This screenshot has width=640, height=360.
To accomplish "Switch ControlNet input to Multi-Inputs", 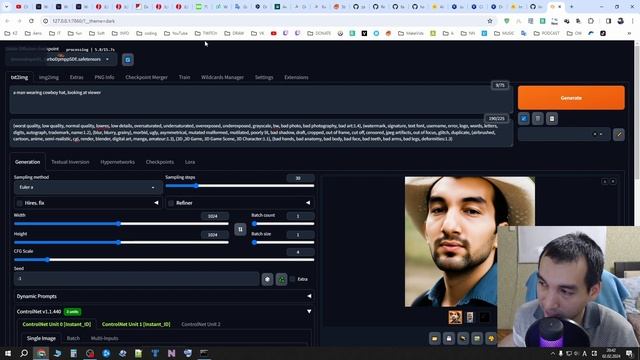I will pyautogui.click(x=104, y=338).
